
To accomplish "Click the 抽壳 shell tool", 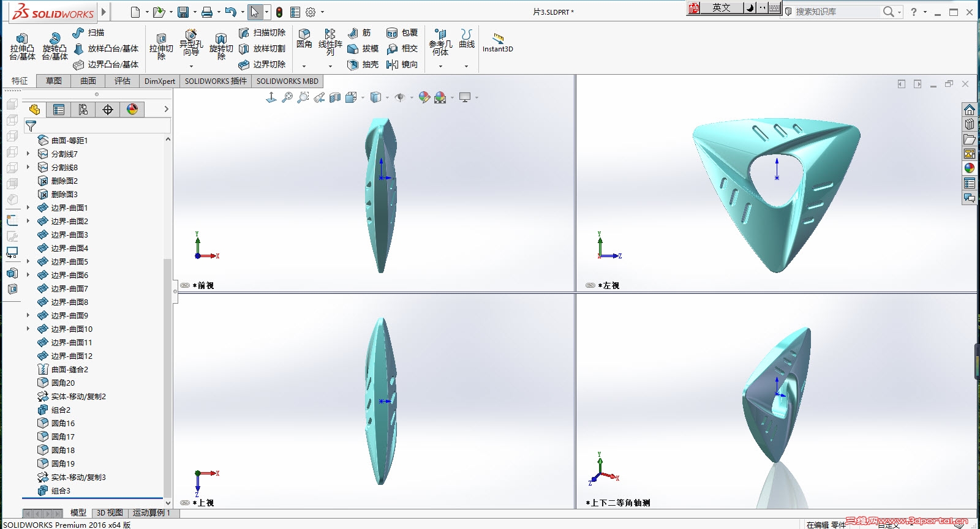I will click(x=363, y=64).
